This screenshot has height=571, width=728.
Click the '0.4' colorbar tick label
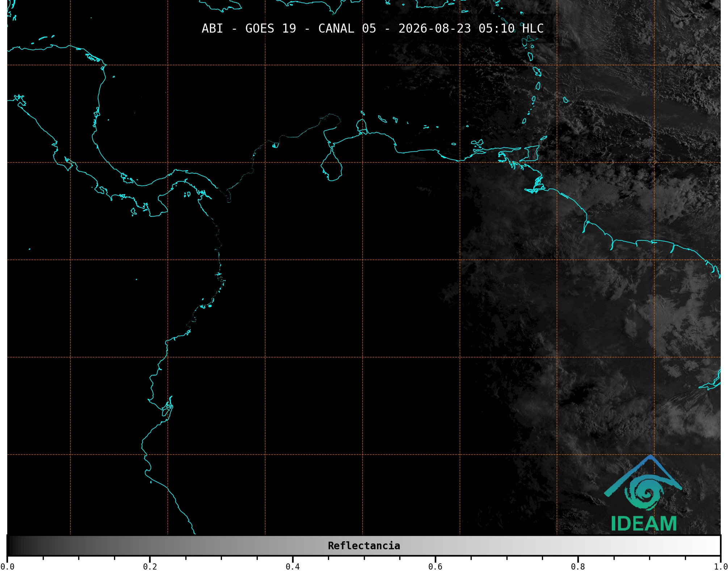tap(293, 566)
